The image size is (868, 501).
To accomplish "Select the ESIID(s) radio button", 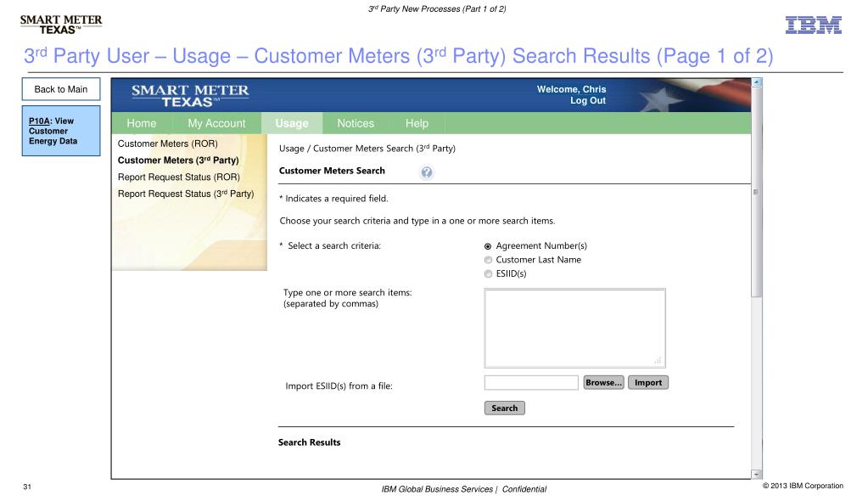I will (x=488, y=273).
